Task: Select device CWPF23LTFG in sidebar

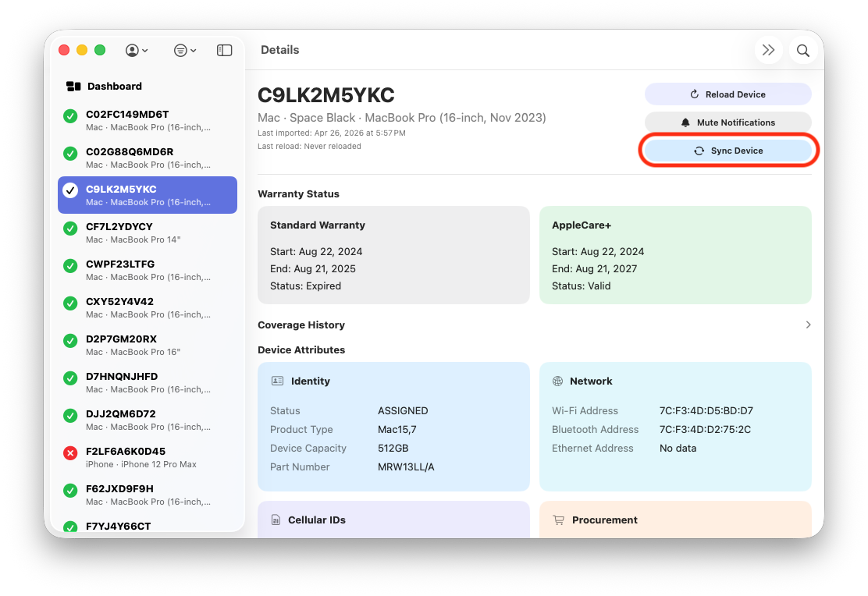Action: (x=148, y=270)
